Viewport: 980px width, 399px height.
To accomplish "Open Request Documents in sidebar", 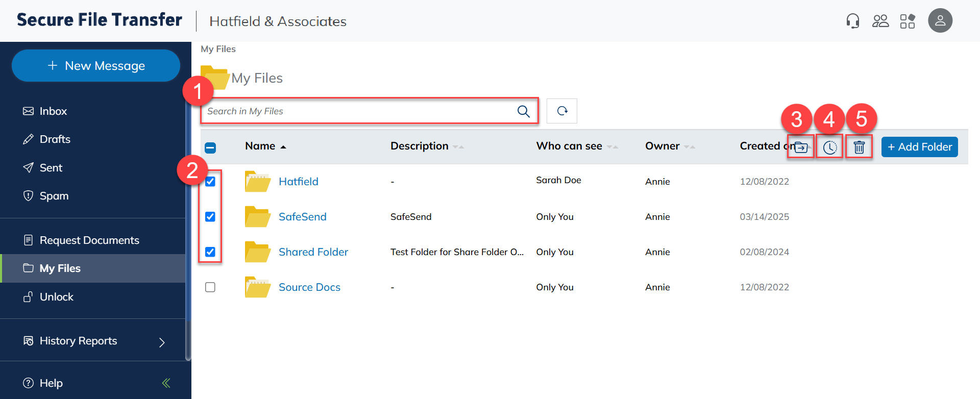I will tap(89, 240).
